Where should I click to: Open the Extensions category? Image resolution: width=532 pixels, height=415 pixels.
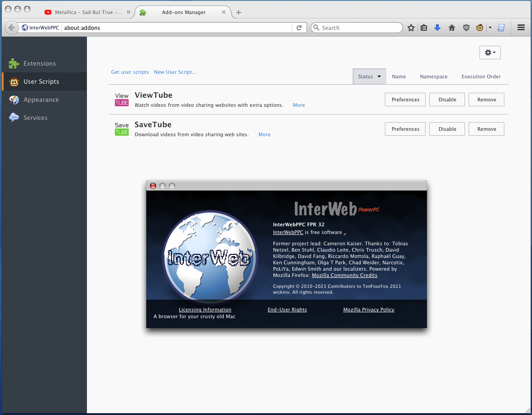[44, 63]
